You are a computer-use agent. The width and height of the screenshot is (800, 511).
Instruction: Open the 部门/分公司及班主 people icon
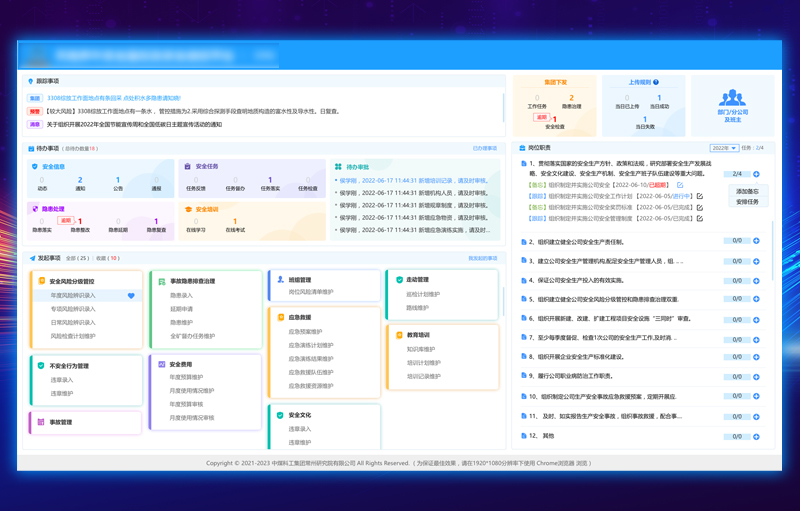coord(732,98)
